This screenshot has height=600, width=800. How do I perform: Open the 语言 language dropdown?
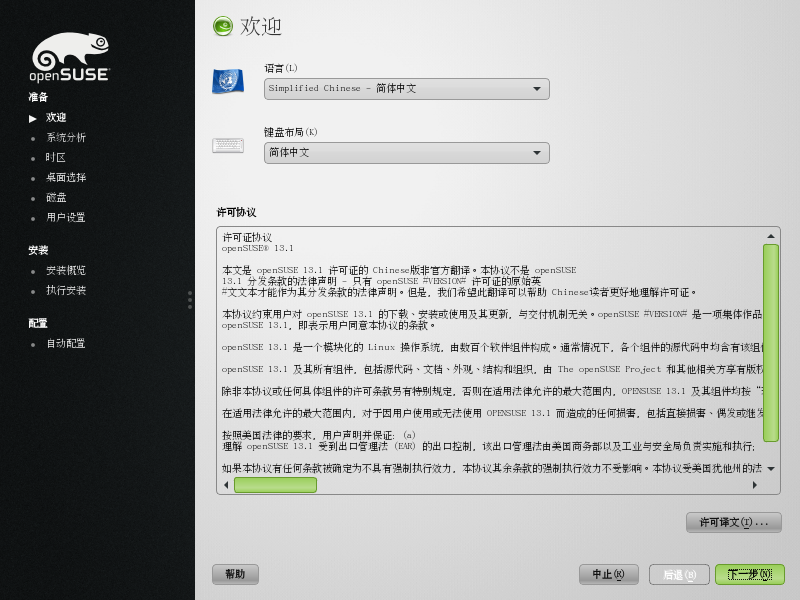(x=407, y=89)
